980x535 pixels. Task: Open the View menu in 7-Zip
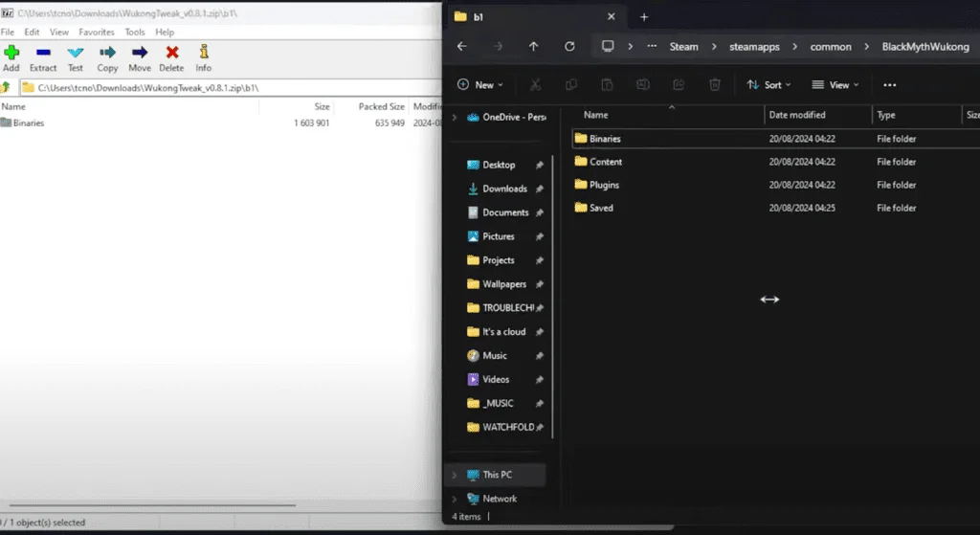59,32
